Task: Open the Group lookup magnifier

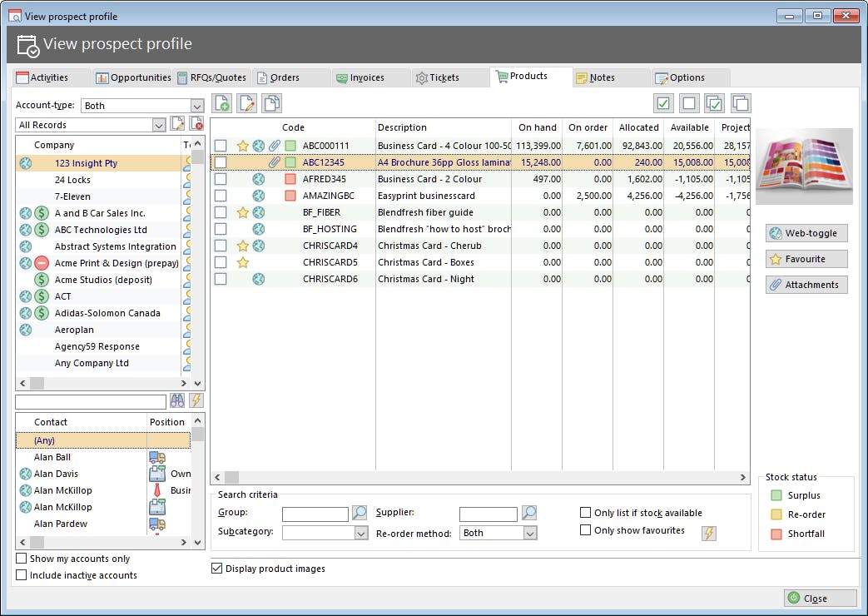Action: (x=360, y=513)
